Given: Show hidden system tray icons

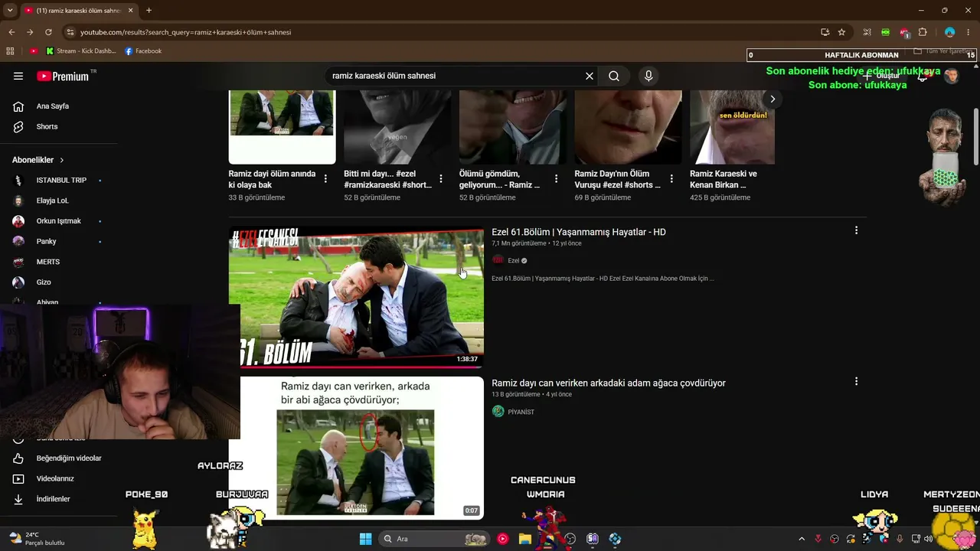Looking at the screenshot, I should 802,539.
